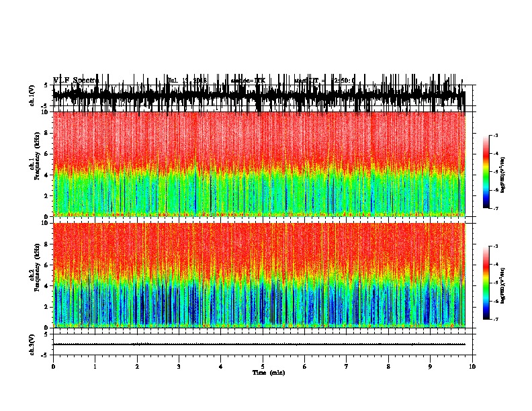Click the '6' kHz tick of ch.1 spectrogram
The width and height of the screenshot is (532, 411).
[47, 154]
